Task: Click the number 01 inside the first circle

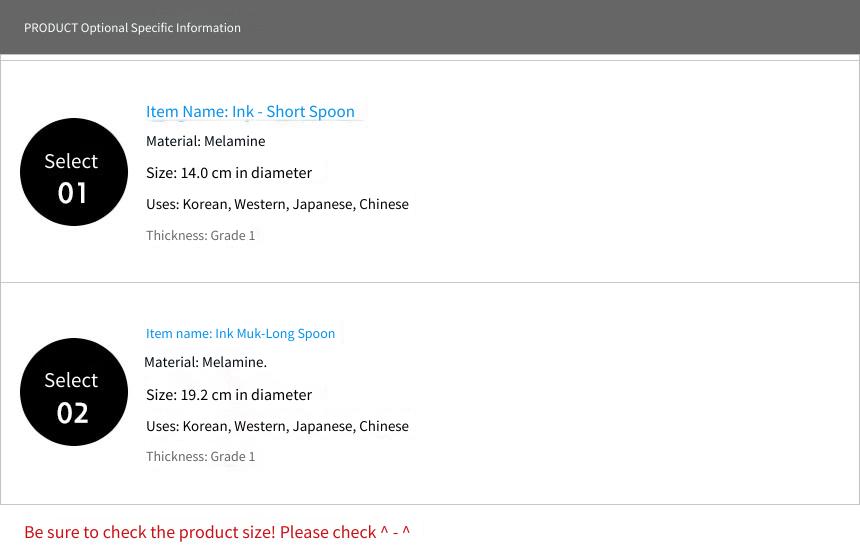Action: pos(72,193)
